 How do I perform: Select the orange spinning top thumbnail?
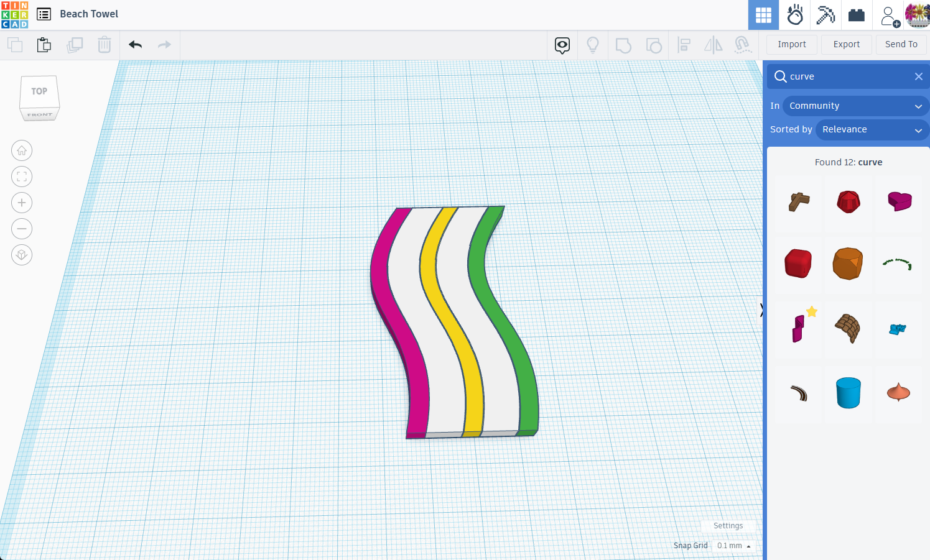click(898, 392)
